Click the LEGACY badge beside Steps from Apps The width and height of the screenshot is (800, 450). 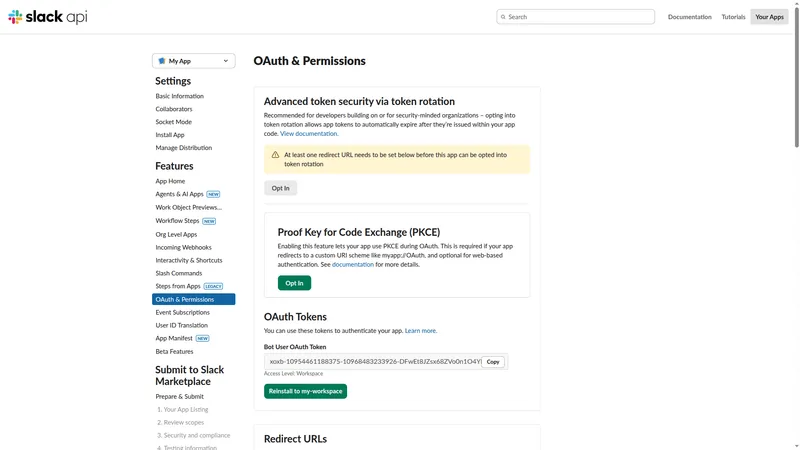[213, 286]
